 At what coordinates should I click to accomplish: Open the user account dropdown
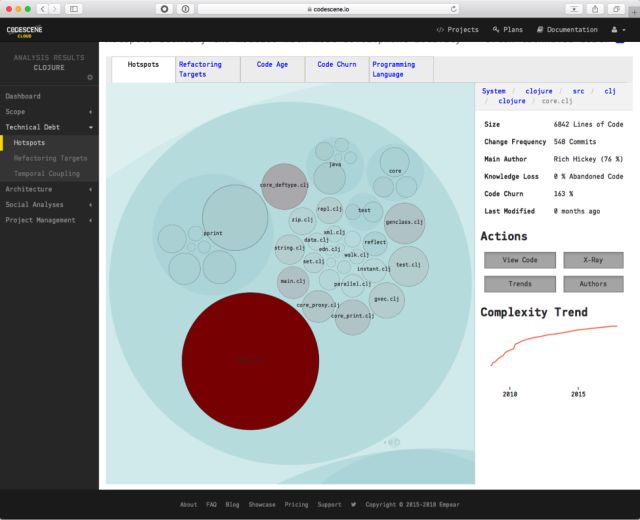point(618,29)
